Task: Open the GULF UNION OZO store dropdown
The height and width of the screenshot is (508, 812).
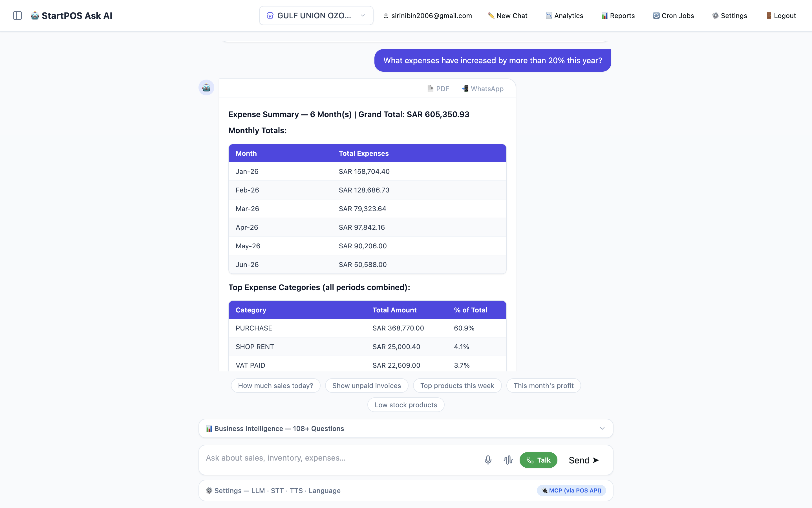Action: pos(316,16)
